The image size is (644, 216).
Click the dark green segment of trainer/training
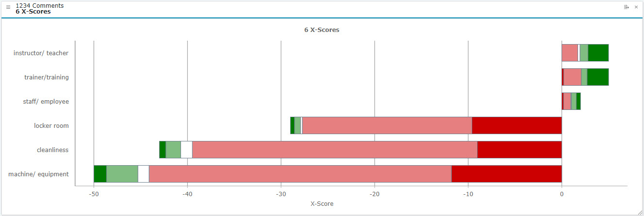(x=598, y=77)
